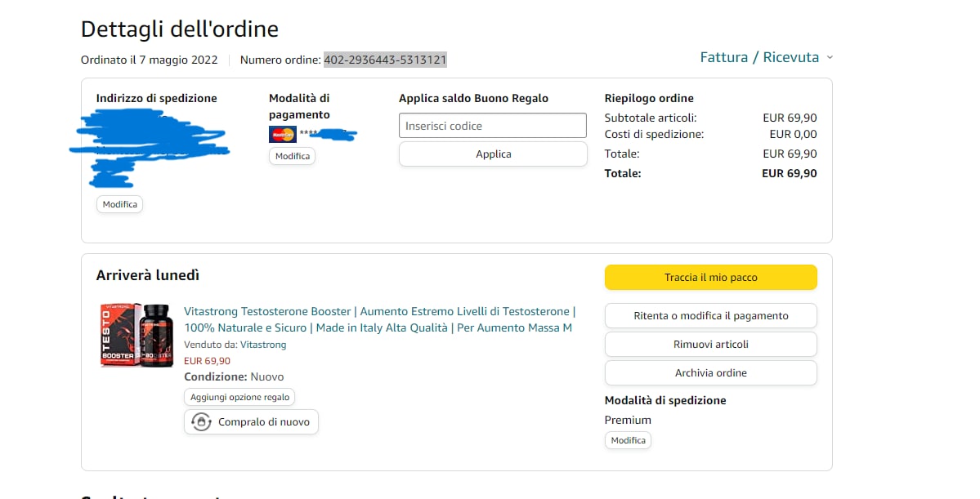
Task: Click the Rimuovi articoli button
Action: pyautogui.click(x=710, y=345)
